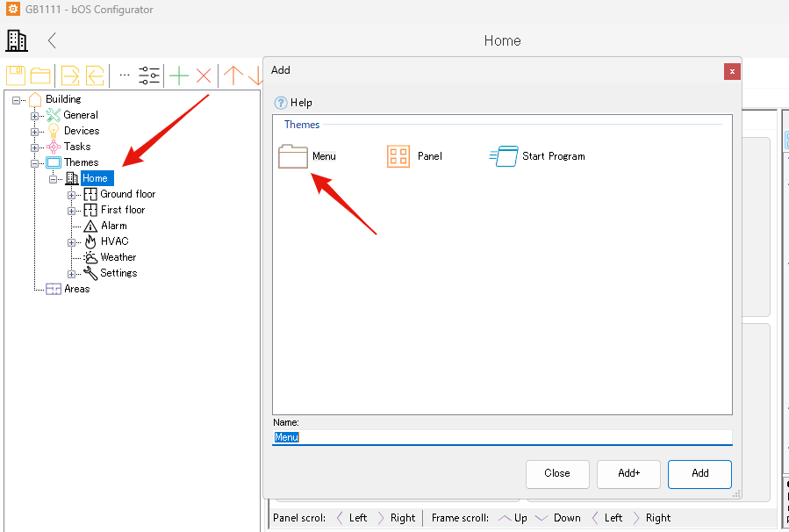Screen dimensions: 789x532
Task: Select First floor in tree
Action: (123, 210)
